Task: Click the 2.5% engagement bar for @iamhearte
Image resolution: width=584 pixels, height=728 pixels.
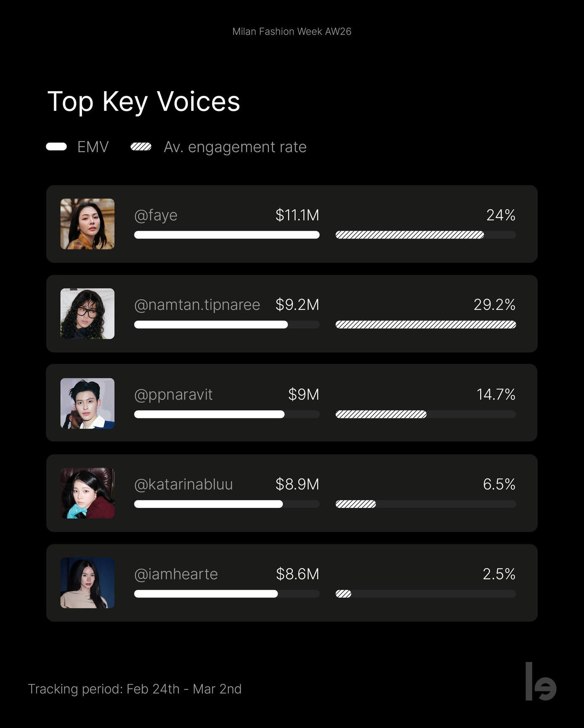Action: coord(343,594)
